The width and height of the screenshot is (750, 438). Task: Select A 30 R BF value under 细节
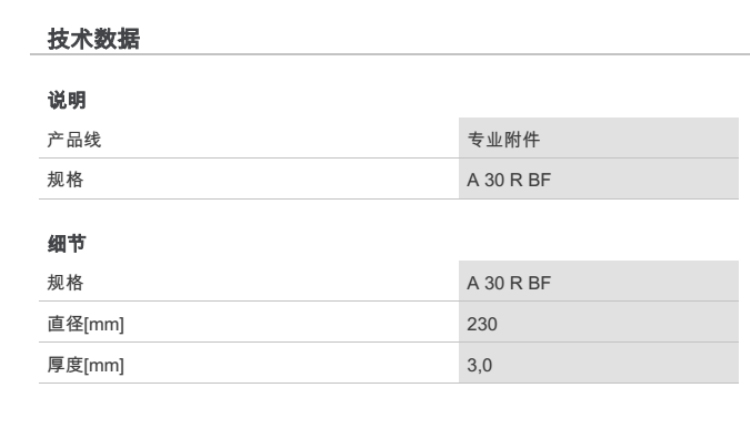coord(509,283)
